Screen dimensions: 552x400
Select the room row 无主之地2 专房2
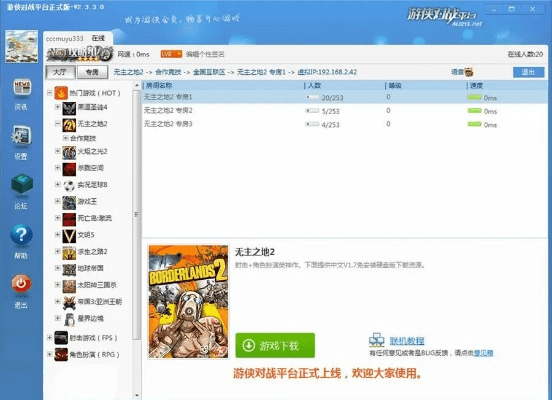[345, 111]
